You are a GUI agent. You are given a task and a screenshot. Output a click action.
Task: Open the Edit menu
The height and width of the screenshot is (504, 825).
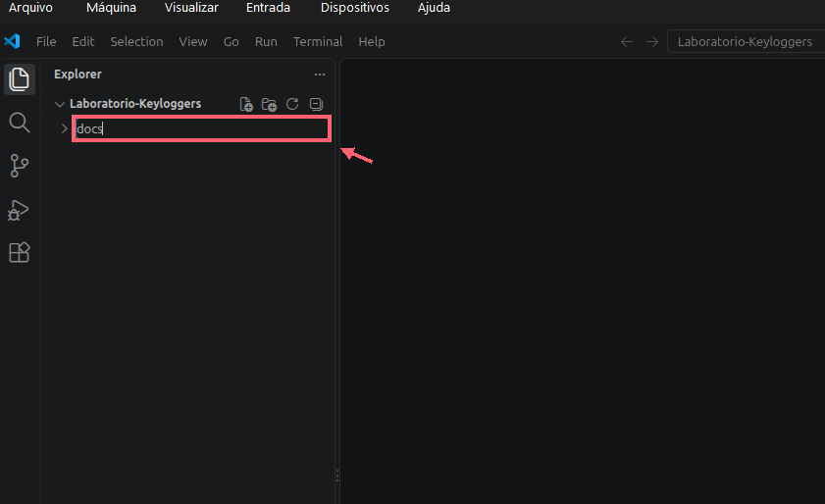click(83, 41)
